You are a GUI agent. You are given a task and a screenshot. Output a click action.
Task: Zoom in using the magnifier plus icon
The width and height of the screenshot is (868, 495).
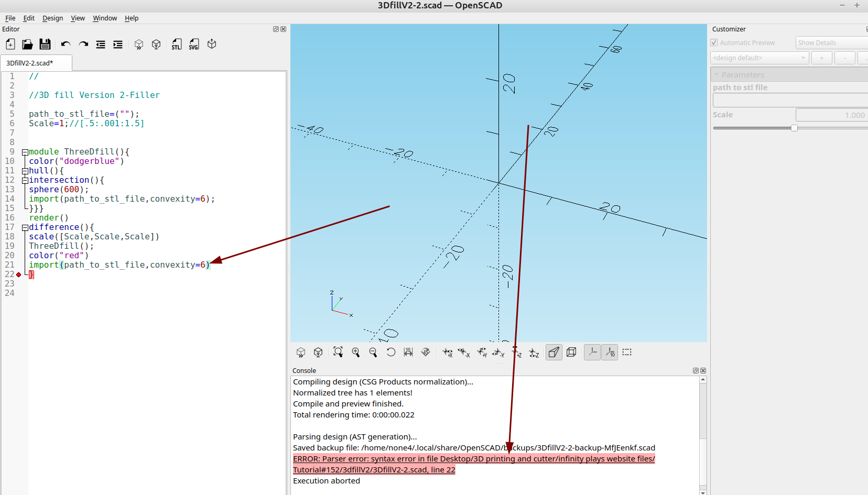[x=356, y=353]
